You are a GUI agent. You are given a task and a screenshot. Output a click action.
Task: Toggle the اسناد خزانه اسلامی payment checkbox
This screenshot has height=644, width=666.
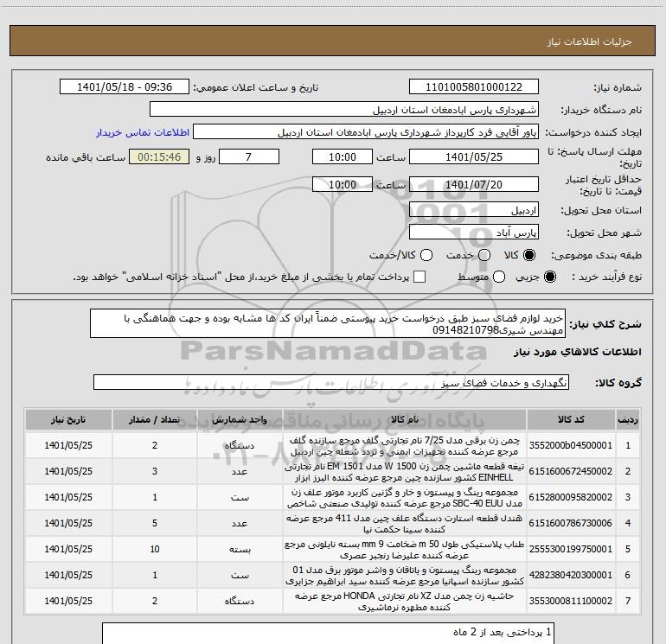point(419,277)
